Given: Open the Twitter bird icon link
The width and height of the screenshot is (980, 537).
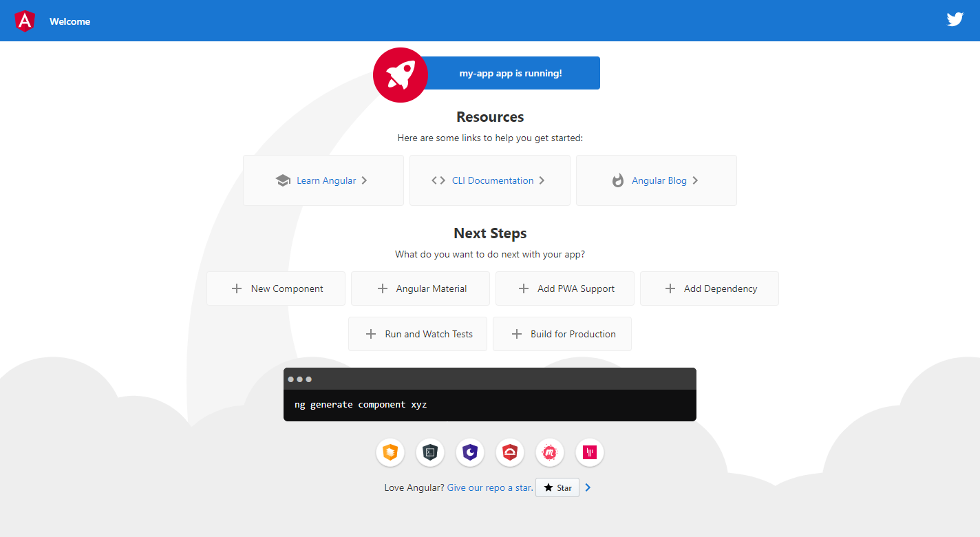Looking at the screenshot, I should coord(955,19).
